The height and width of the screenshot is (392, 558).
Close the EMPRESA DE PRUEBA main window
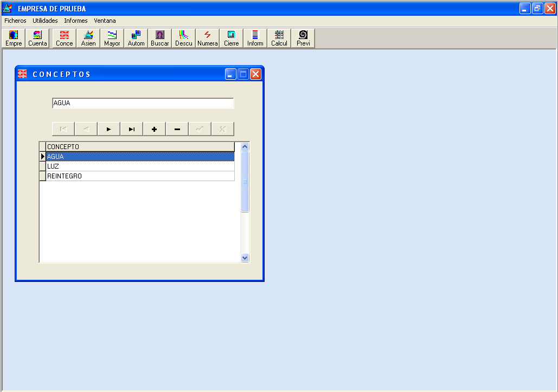[550, 8]
